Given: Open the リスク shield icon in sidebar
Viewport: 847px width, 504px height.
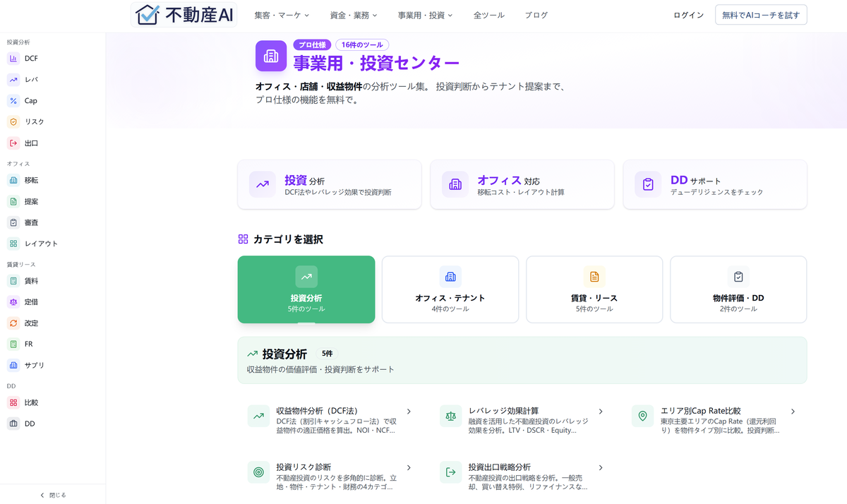Looking at the screenshot, I should pyautogui.click(x=13, y=122).
